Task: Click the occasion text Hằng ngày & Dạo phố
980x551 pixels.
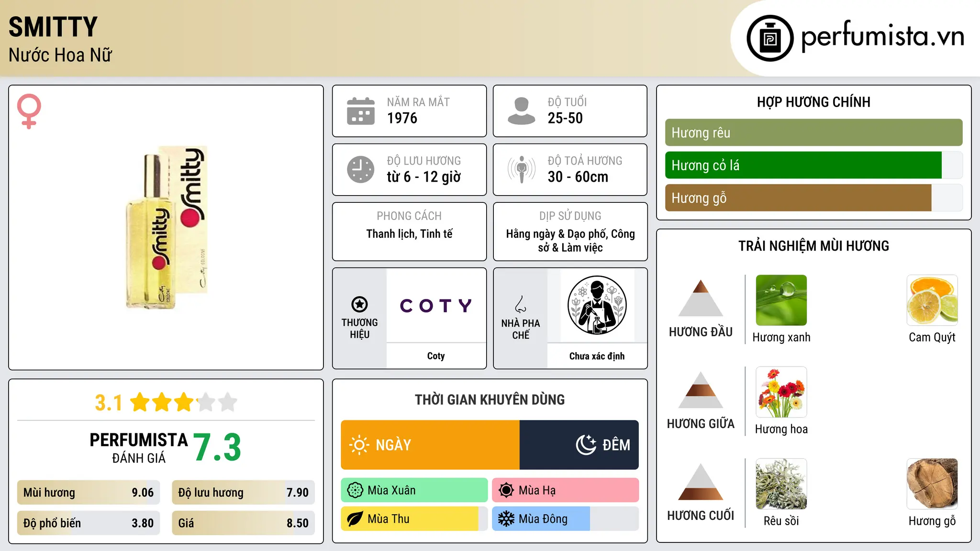Action: tap(558, 234)
